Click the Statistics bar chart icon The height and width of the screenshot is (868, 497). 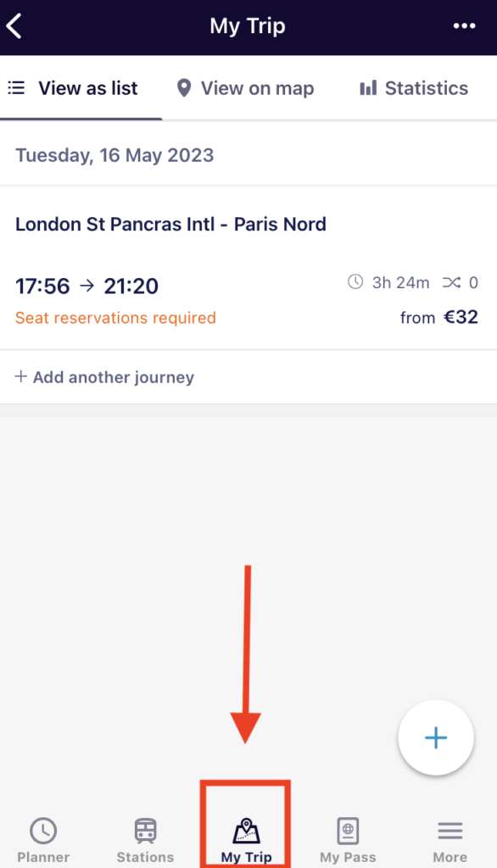point(368,88)
